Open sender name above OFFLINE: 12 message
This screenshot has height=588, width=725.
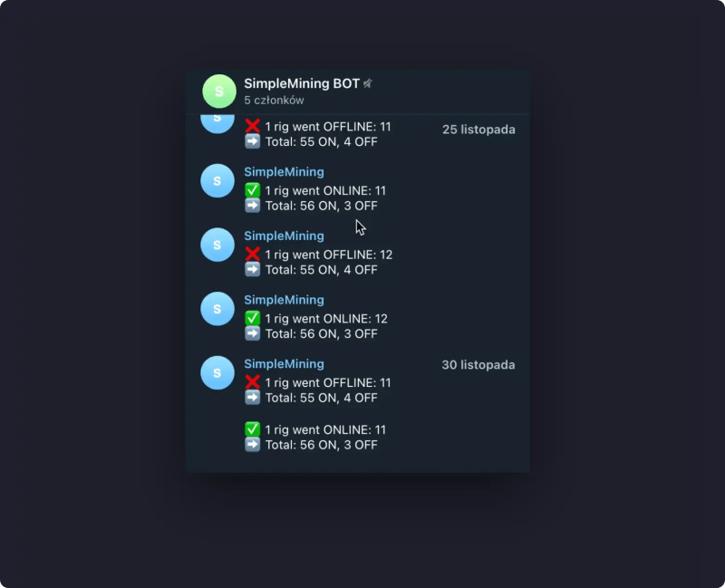pos(284,236)
